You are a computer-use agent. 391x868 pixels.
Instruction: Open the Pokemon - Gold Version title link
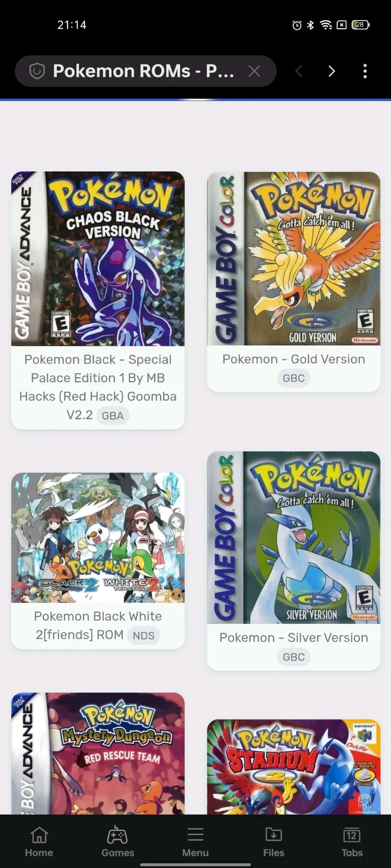click(x=294, y=359)
